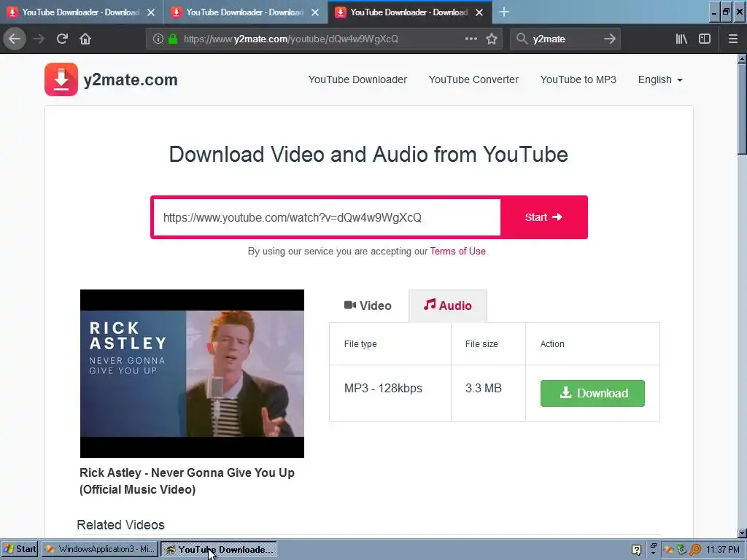
Task: Reload the current page
Action: click(62, 39)
